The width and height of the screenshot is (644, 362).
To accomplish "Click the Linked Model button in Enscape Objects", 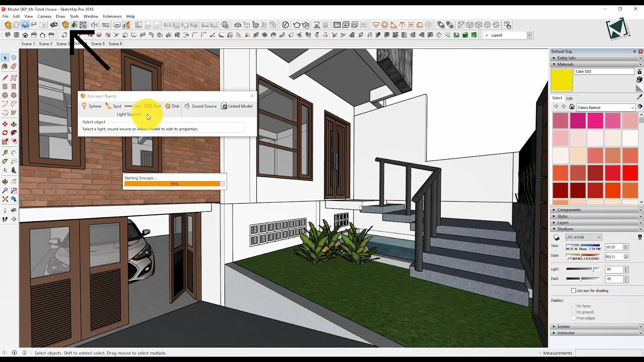I will [237, 106].
